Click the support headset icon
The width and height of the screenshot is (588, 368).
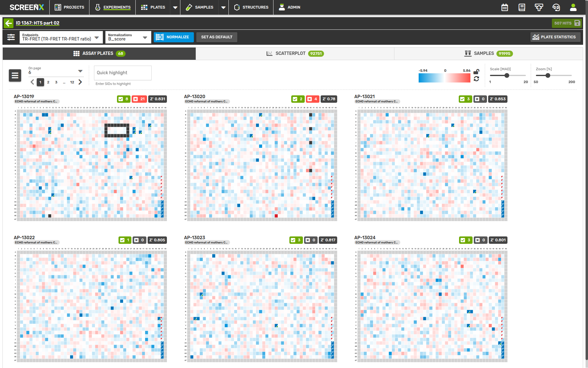coord(556,7)
